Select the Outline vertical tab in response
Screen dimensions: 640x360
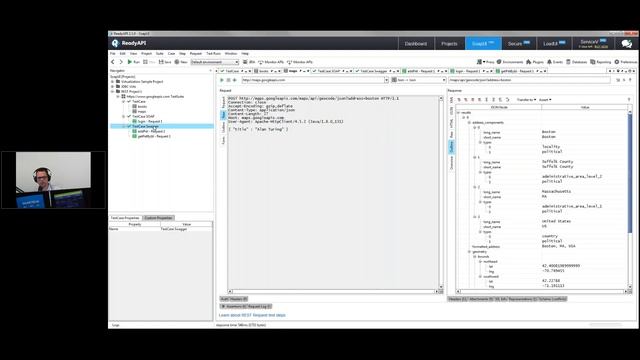coord(451,147)
